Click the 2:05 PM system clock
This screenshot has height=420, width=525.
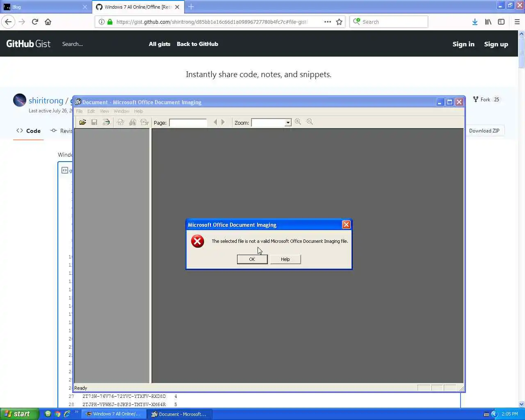pos(509,414)
